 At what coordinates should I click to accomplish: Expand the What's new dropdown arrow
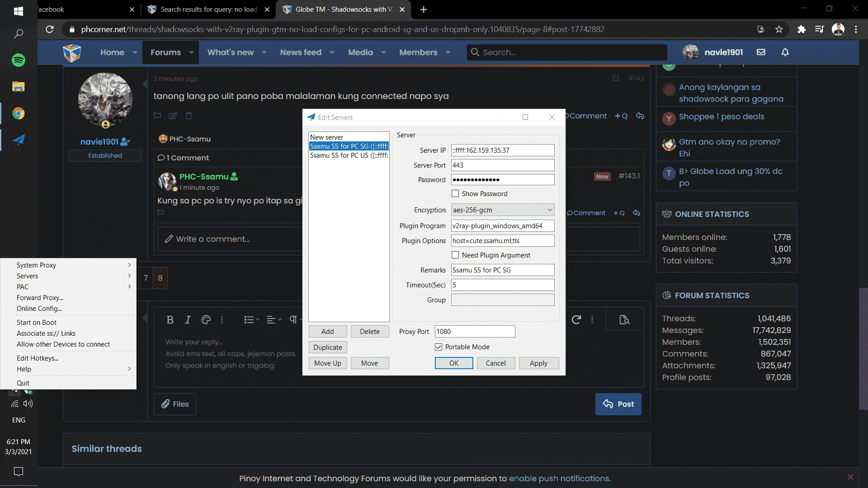click(x=264, y=52)
